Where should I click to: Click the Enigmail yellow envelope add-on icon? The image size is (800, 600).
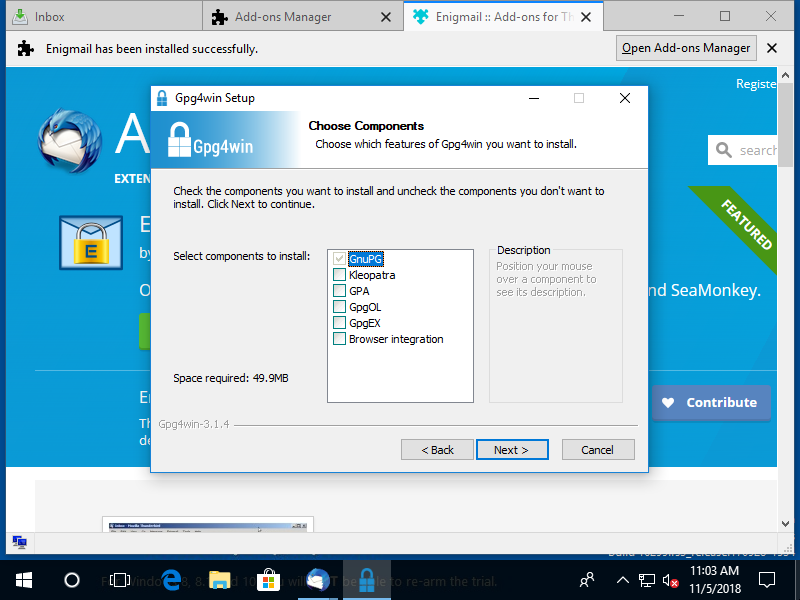(x=91, y=242)
